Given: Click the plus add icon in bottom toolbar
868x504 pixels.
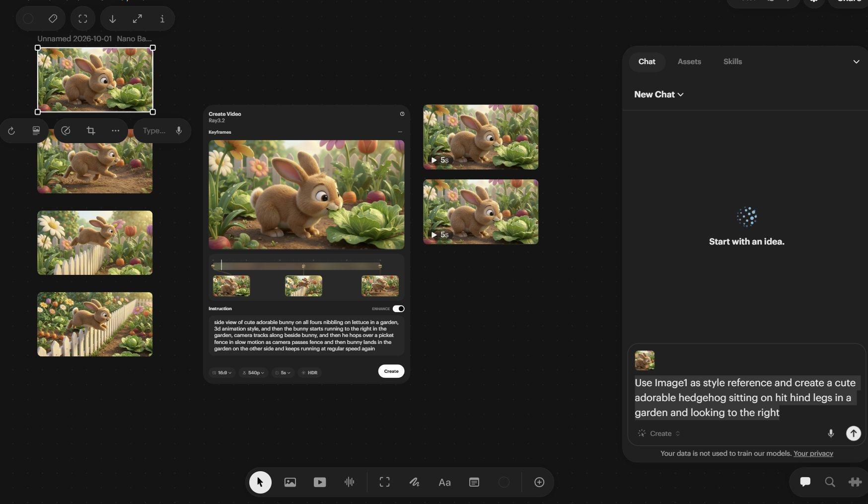Looking at the screenshot, I should pyautogui.click(x=539, y=482).
